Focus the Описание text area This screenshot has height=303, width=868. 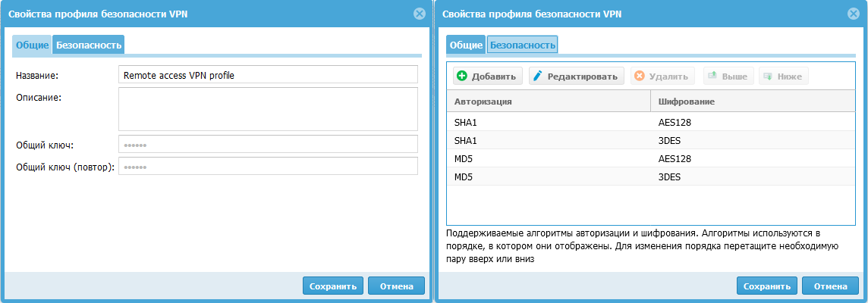coord(268,109)
